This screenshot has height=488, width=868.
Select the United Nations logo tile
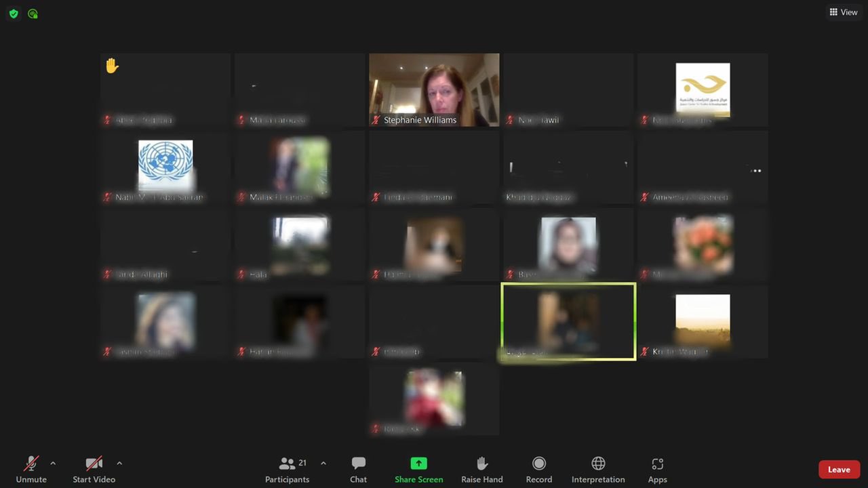165,165
